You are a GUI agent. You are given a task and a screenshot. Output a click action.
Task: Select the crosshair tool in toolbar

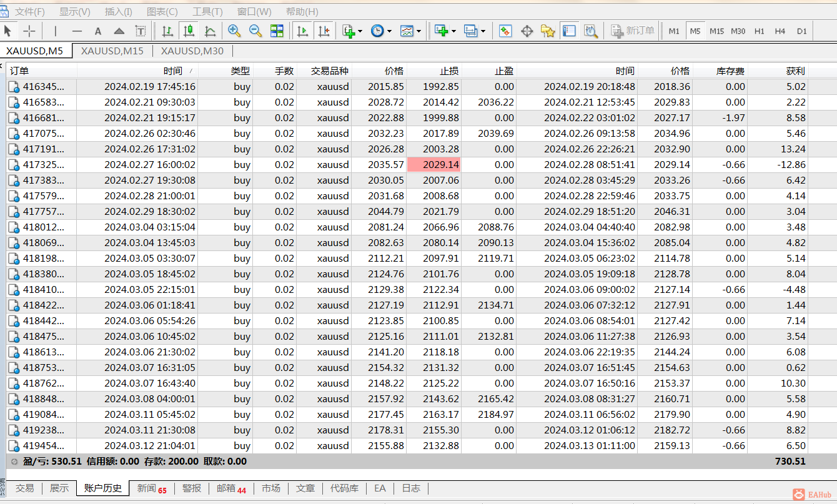click(29, 31)
